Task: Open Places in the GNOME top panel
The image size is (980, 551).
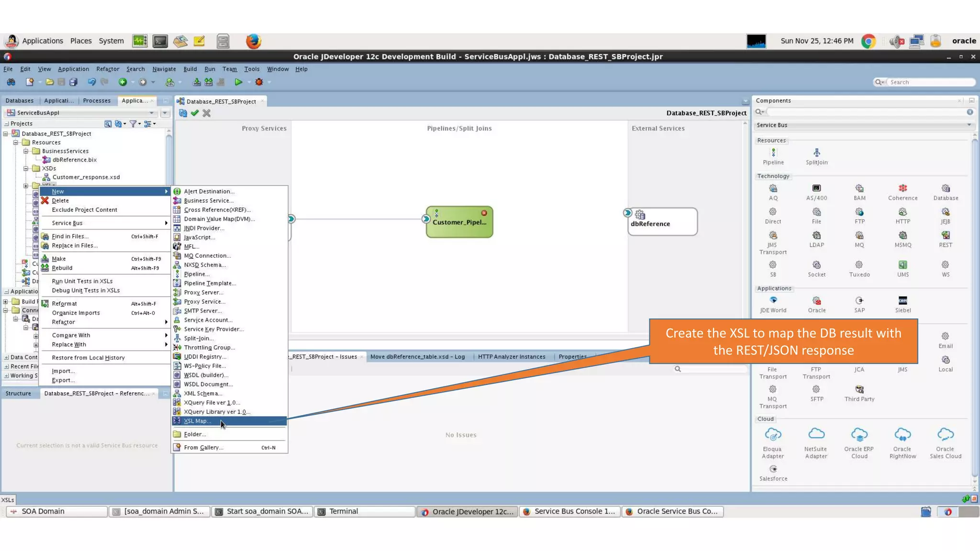Action: coord(81,41)
